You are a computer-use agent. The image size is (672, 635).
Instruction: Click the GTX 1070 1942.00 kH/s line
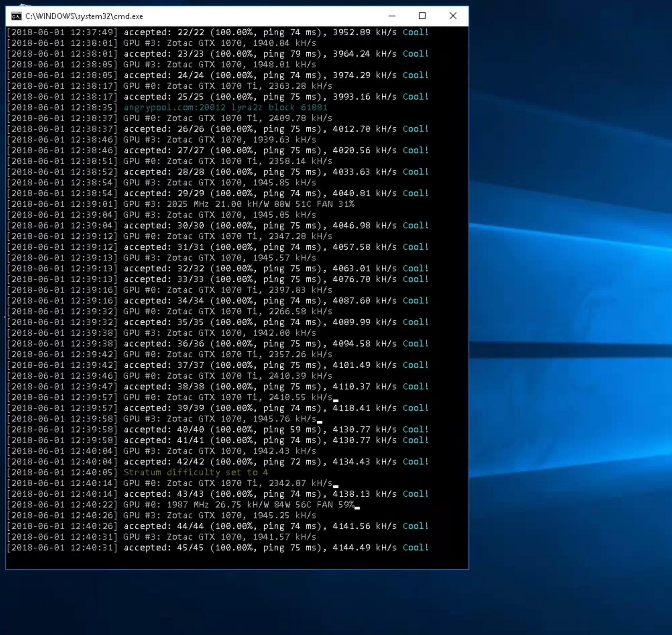[x=162, y=333]
